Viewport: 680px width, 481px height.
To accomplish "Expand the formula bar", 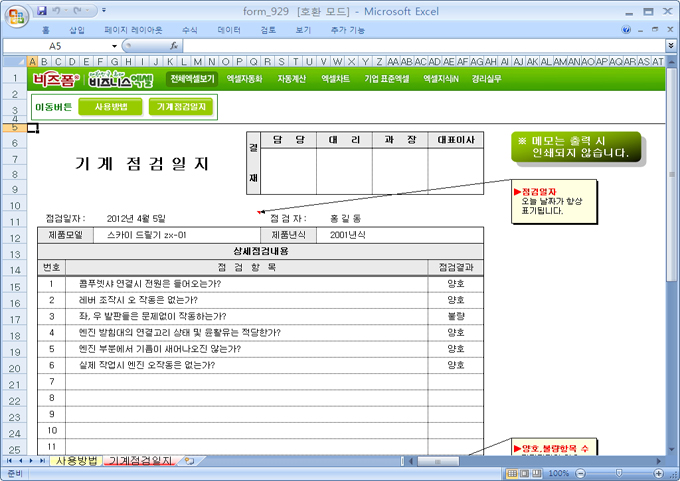I will (x=671, y=46).
